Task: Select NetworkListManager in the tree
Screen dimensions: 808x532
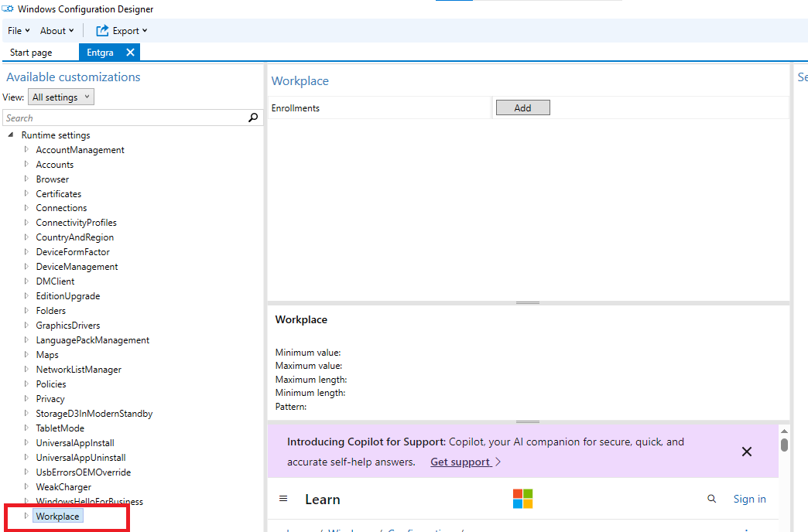Action: (79, 370)
